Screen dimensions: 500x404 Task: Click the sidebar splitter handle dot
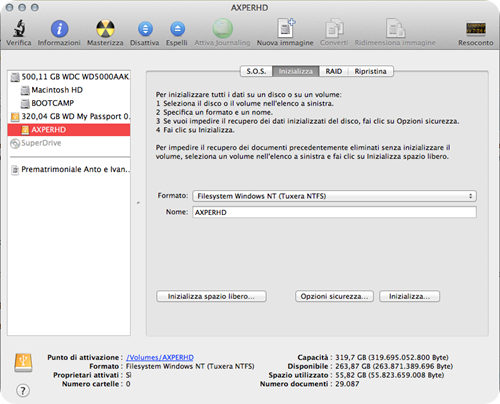pyautogui.click(x=138, y=203)
